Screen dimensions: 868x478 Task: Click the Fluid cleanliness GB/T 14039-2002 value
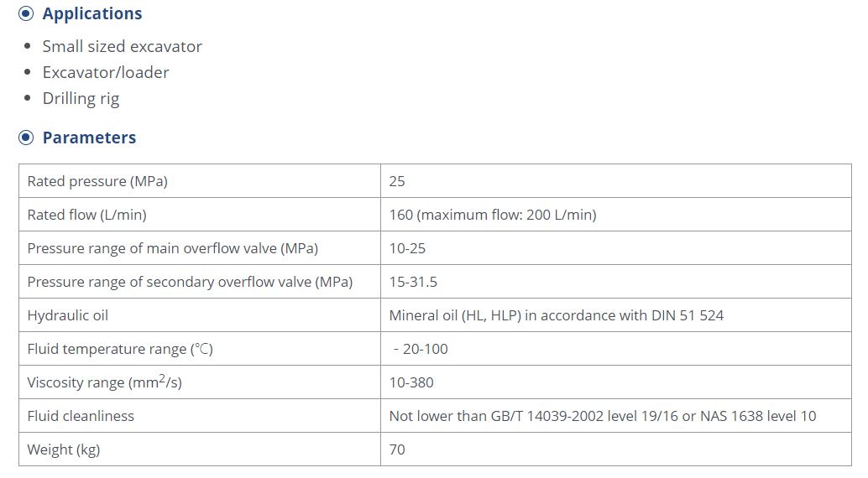pos(602,416)
